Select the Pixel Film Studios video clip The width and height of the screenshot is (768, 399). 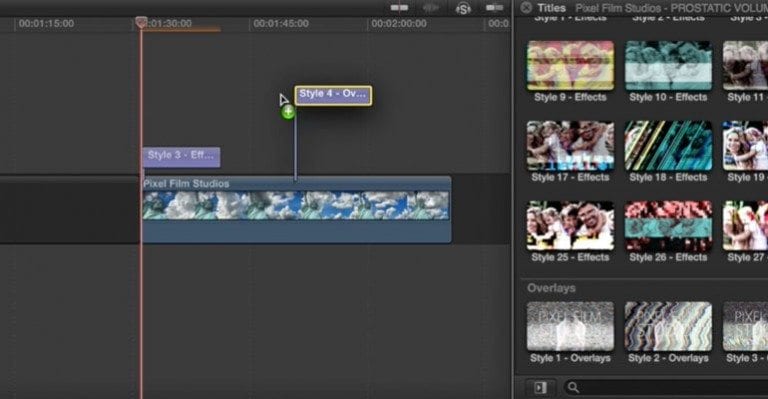point(296,209)
